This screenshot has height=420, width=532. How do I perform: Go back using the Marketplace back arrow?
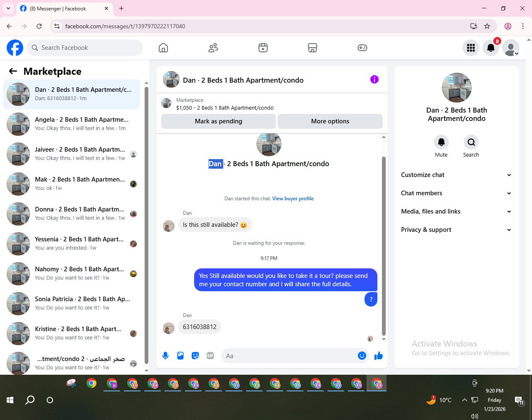(13, 71)
